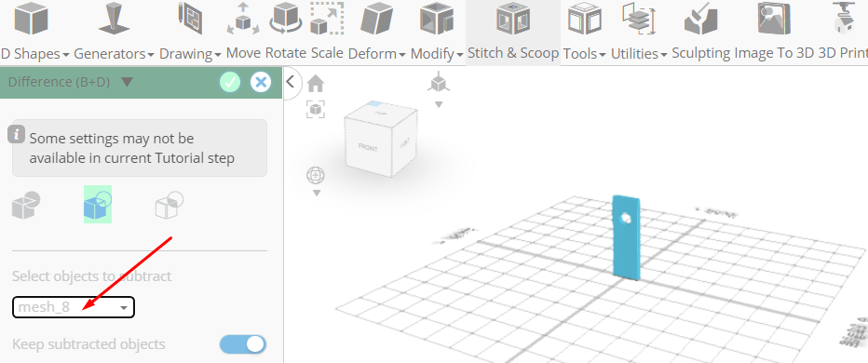Go to the Home view
The height and width of the screenshot is (363, 868).
(316, 84)
